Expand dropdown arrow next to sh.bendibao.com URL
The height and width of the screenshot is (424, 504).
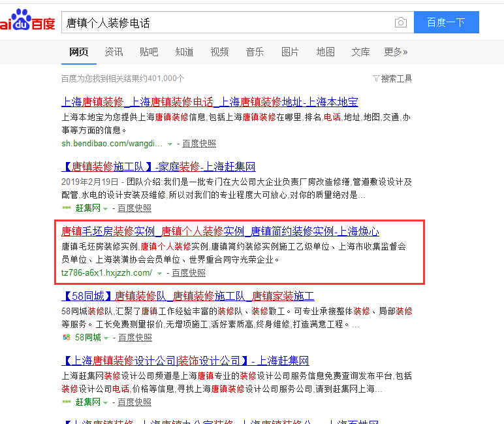(170, 144)
